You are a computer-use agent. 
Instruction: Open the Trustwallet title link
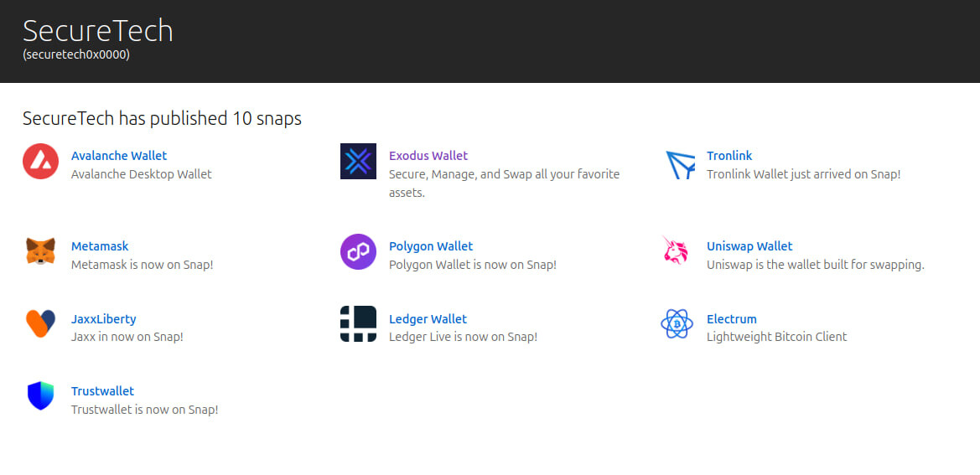(x=102, y=391)
